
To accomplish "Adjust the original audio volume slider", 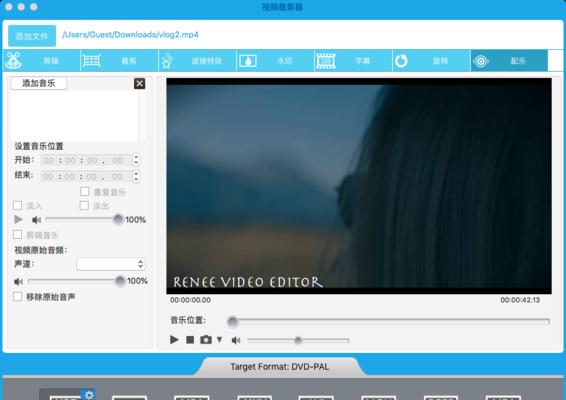I will [77, 281].
